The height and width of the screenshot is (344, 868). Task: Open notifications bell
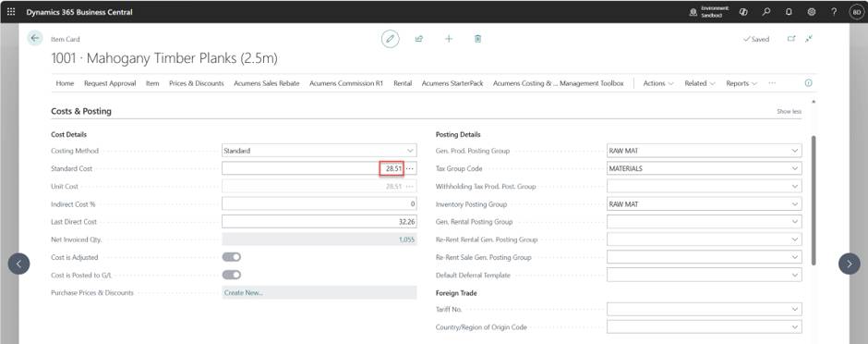789,12
